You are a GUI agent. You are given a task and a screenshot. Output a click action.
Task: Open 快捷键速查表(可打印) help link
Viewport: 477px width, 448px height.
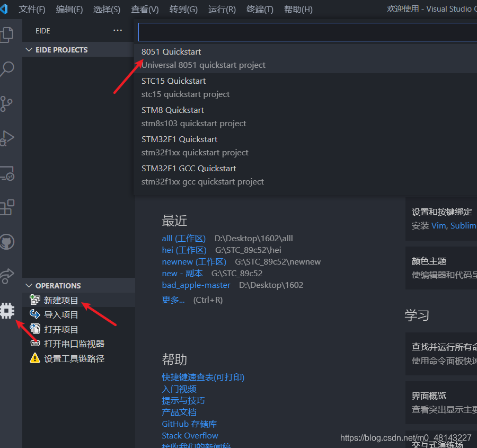pos(203,377)
